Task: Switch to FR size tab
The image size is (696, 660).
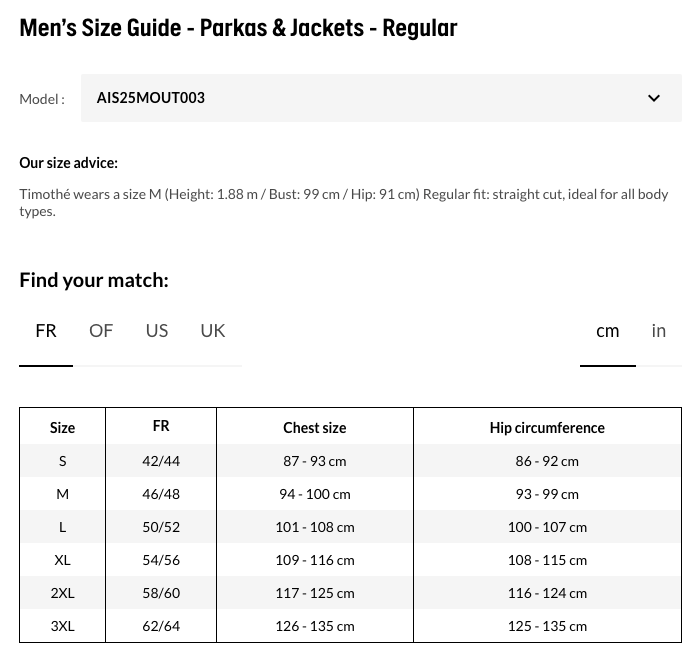Action: point(46,331)
